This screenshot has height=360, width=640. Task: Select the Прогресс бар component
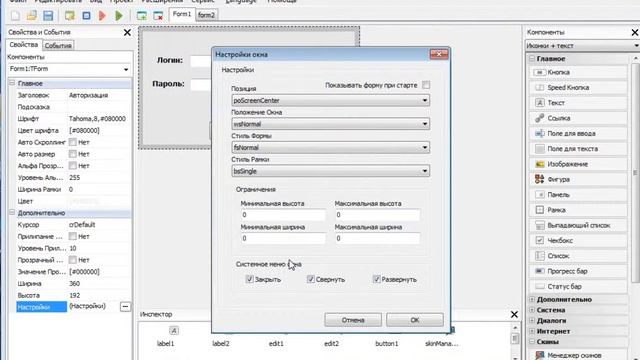578,271
